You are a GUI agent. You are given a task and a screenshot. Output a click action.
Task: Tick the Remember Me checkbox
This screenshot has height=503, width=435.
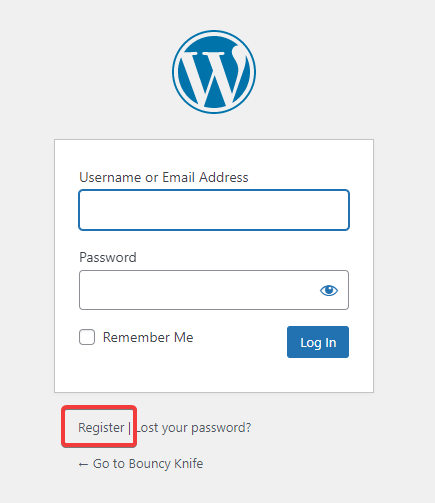[x=87, y=337]
